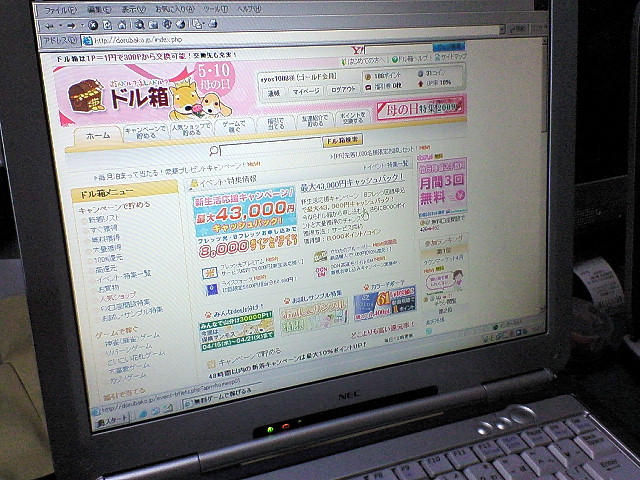Select the 人気ショップで貯める tab
Screen dimensions: 640x480
191,130
